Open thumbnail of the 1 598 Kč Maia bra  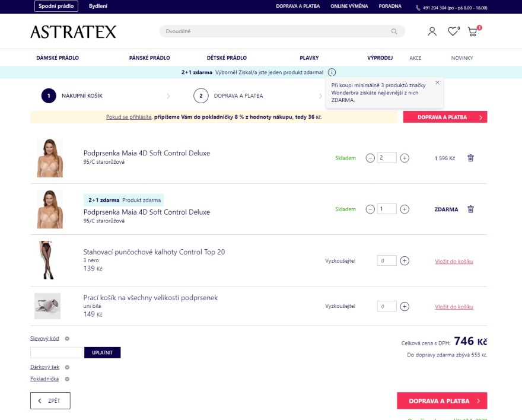pos(50,158)
